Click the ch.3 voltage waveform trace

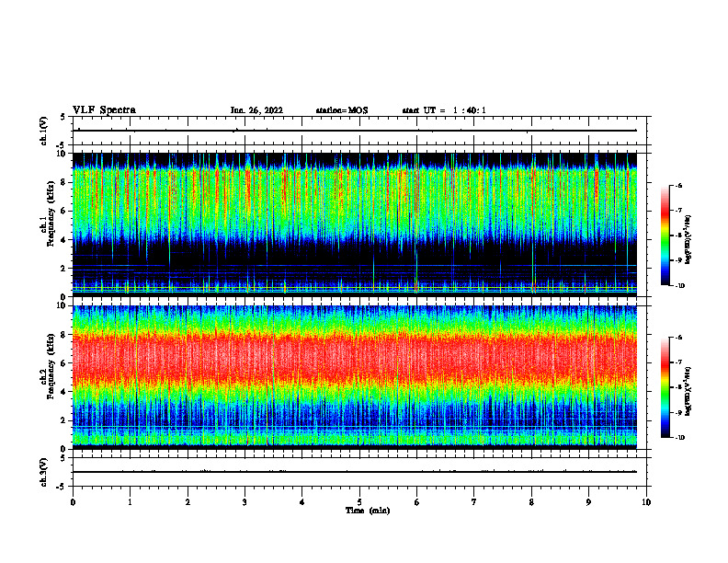tap(355, 472)
